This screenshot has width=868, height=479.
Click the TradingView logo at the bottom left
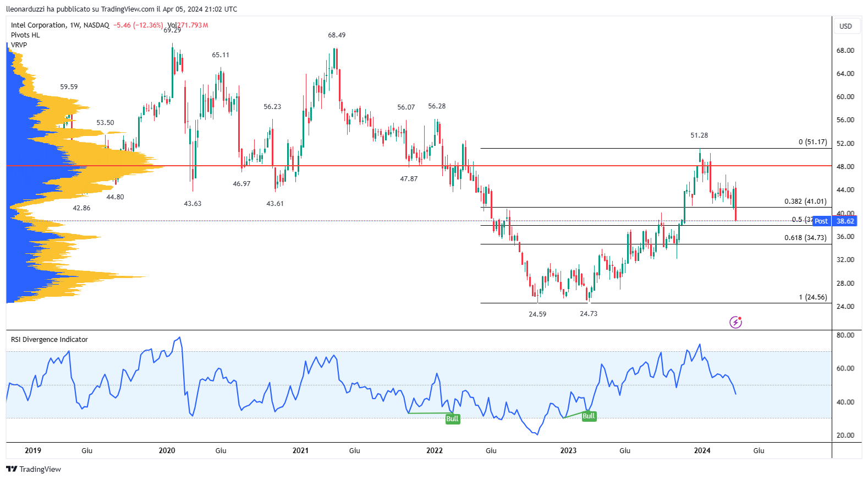coord(34,469)
